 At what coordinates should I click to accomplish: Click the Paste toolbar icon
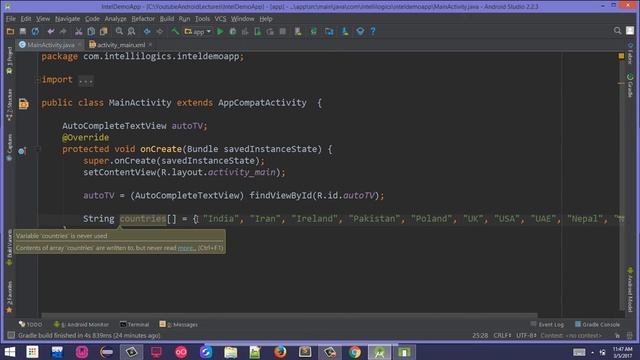104,31
